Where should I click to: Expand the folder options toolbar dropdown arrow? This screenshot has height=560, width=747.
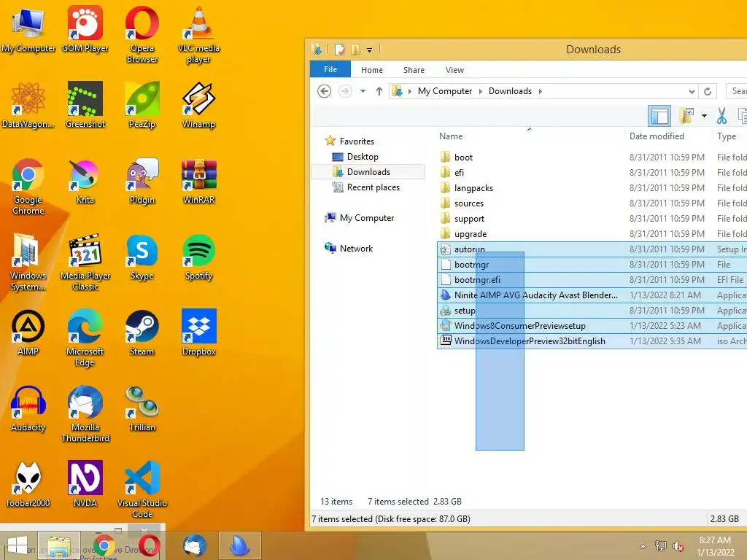[x=704, y=116]
